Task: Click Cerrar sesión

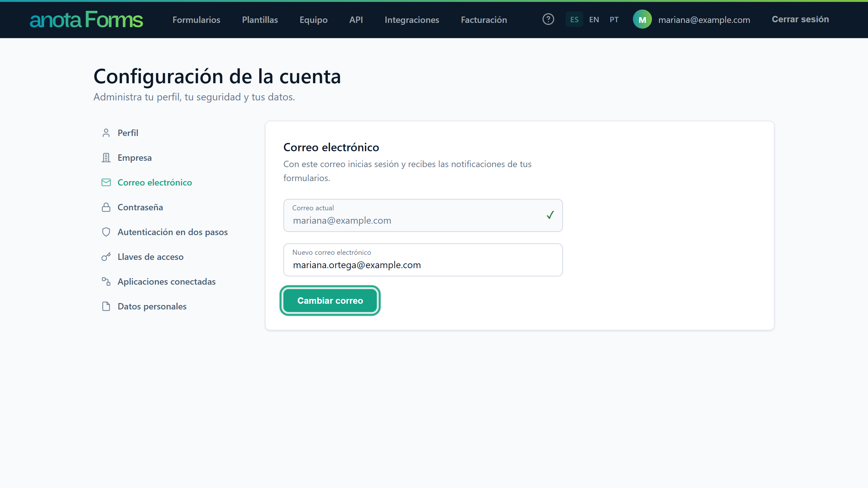Action: coord(800,19)
